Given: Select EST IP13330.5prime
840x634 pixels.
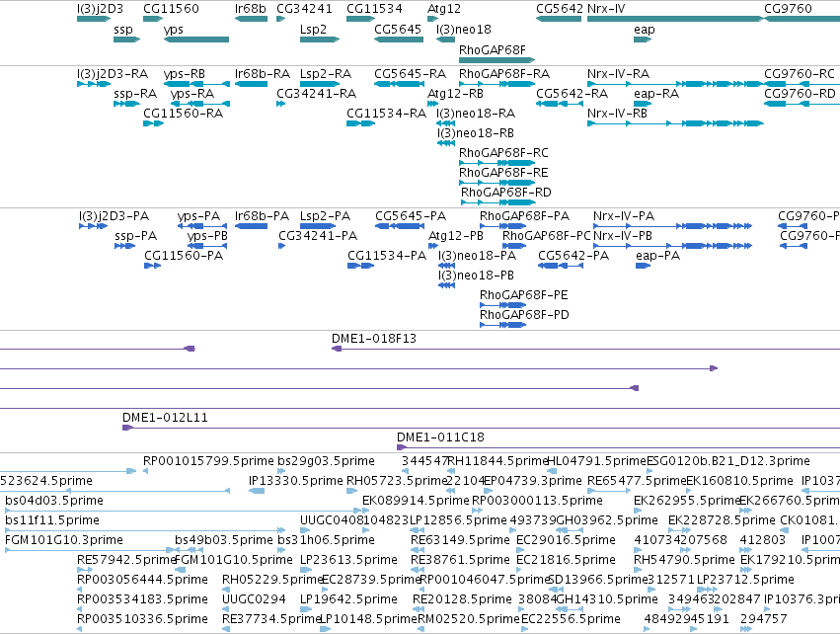Looking at the screenshot, I should pyautogui.click(x=296, y=481).
